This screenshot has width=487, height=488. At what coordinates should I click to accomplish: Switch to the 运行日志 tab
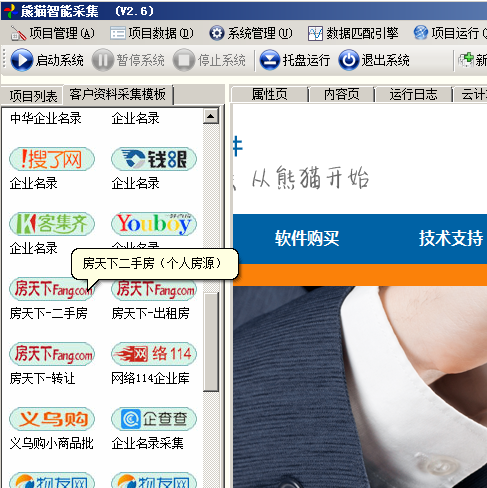413,94
